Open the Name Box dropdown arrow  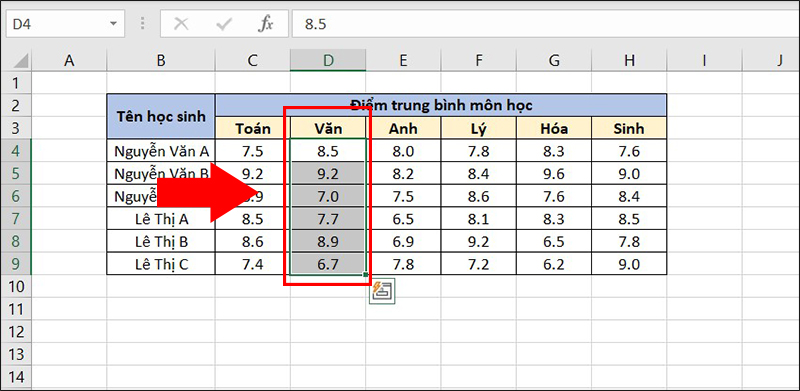(x=113, y=23)
